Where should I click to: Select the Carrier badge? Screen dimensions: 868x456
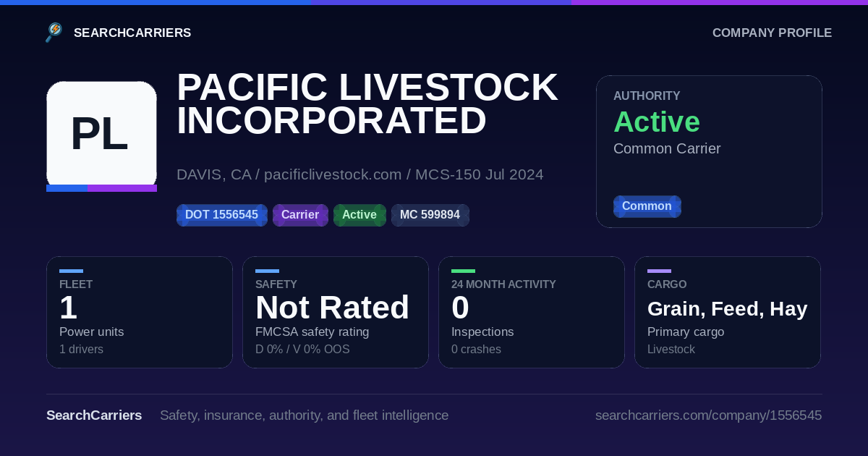(300, 215)
